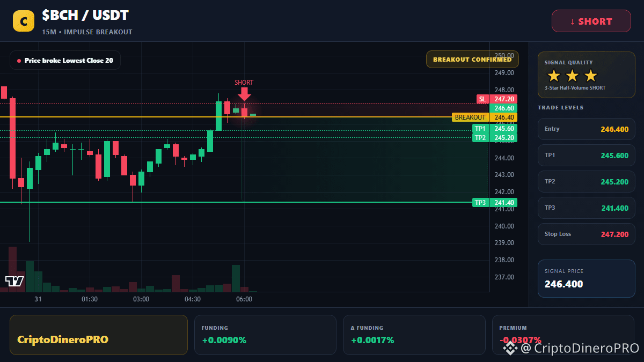
Task: Click the 240.00 price axis label
Action: 504,226
